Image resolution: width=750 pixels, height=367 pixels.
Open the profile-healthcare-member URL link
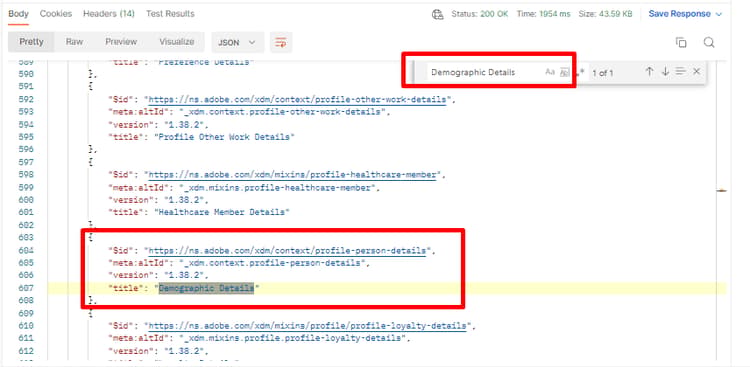pos(292,175)
